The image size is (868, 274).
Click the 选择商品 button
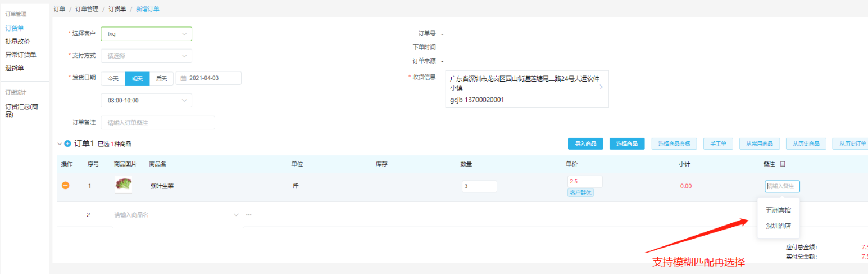(x=627, y=143)
